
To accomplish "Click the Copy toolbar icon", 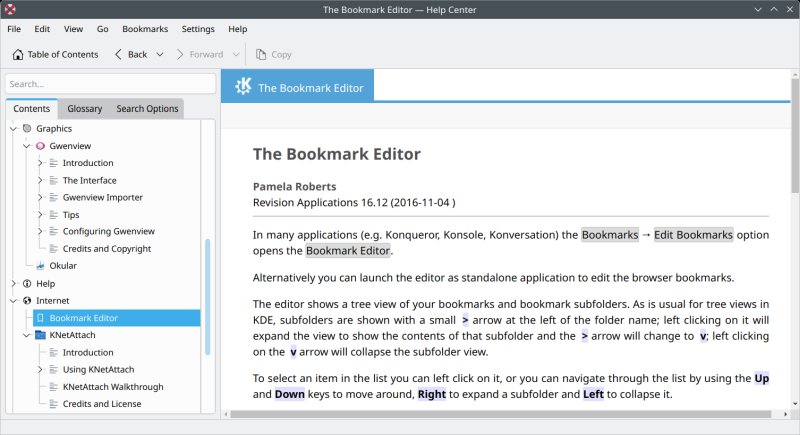I will tap(261, 54).
